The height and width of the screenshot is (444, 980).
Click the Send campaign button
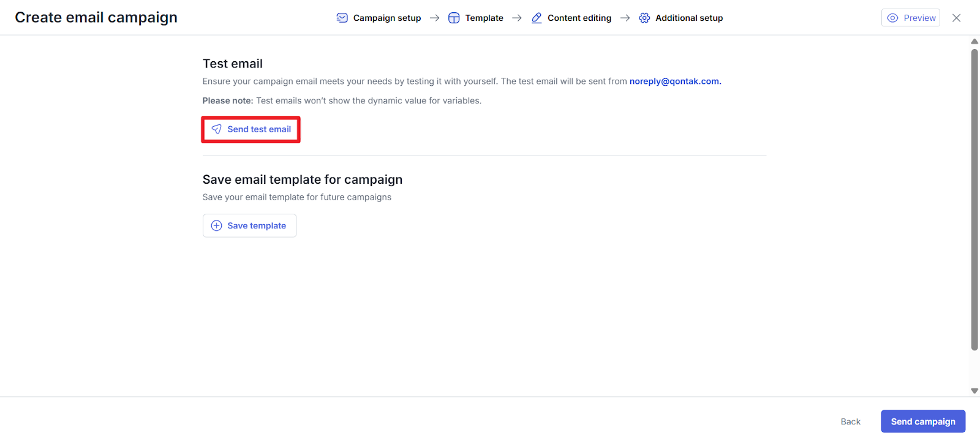pos(922,421)
